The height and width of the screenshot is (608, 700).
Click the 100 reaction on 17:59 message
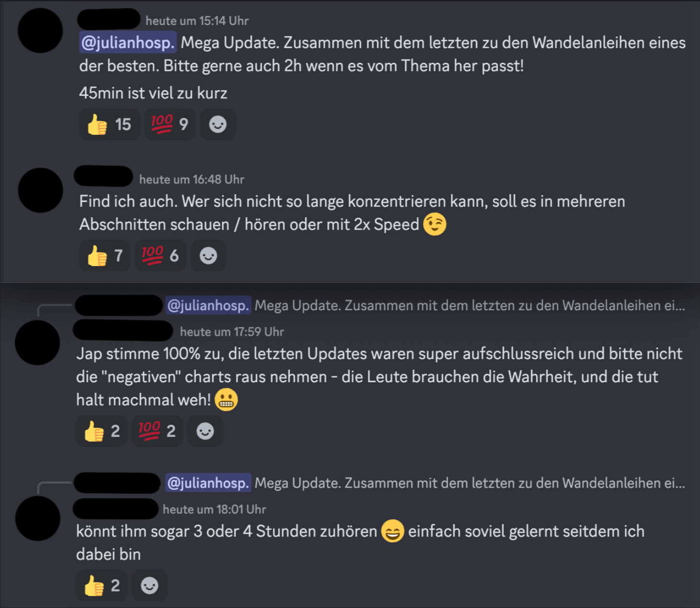point(157,431)
